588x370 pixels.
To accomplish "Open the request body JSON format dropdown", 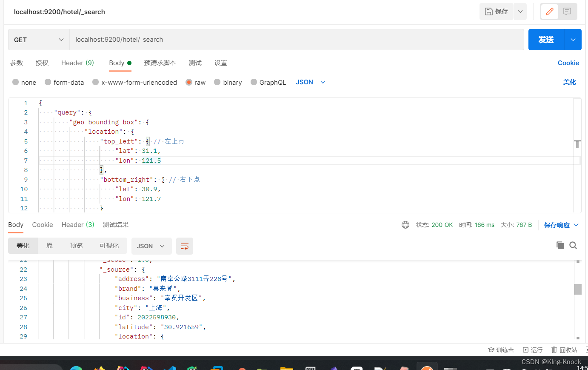I will (x=311, y=82).
